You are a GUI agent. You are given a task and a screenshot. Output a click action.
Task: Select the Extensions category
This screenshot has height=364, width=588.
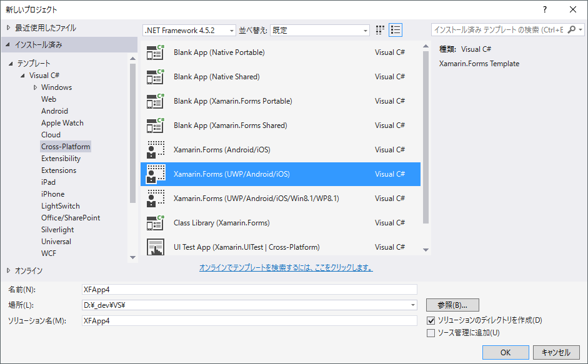[x=59, y=170]
